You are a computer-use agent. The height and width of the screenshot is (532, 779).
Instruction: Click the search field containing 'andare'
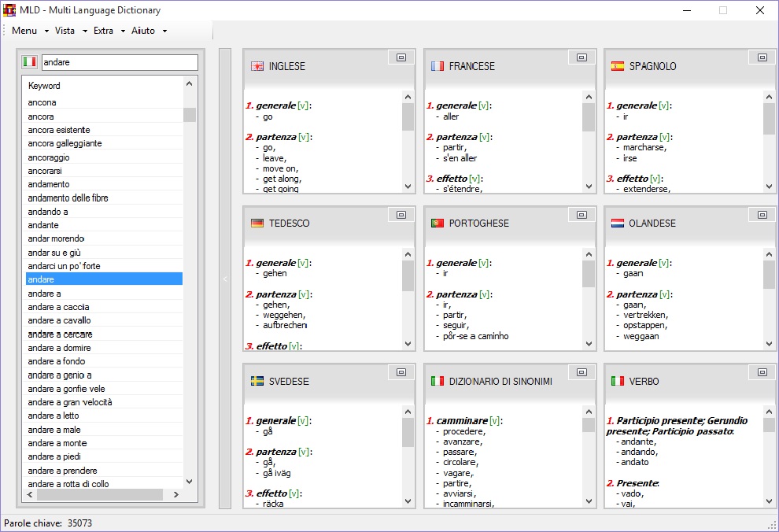pyautogui.click(x=118, y=62)
